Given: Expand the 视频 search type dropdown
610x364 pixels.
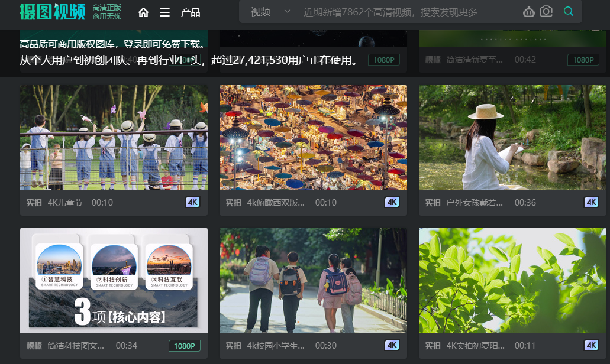Looking at the screenshot, I should click(270, 12).
